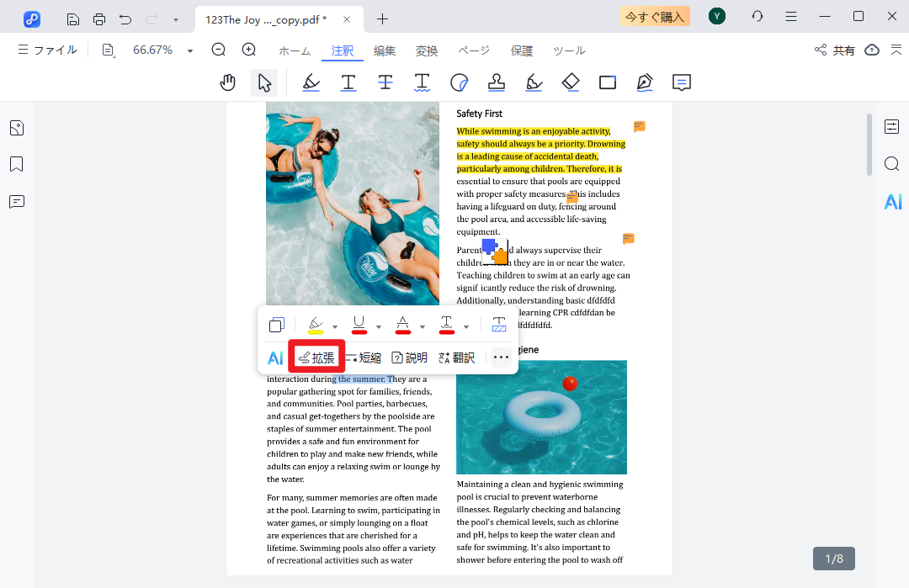Open the zoom percentage dropdown
Image resolution: width=909 pixels, height=588 pixels.
point(190,51)
